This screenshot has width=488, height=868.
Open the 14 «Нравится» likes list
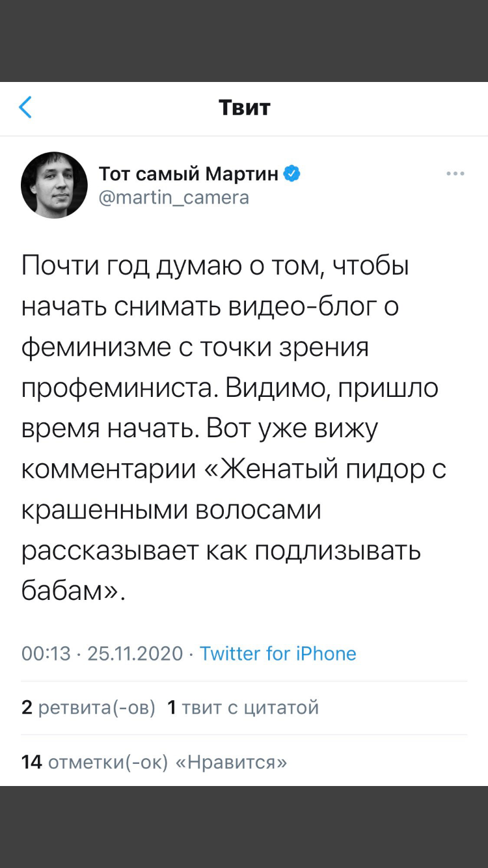coord(154,761)
